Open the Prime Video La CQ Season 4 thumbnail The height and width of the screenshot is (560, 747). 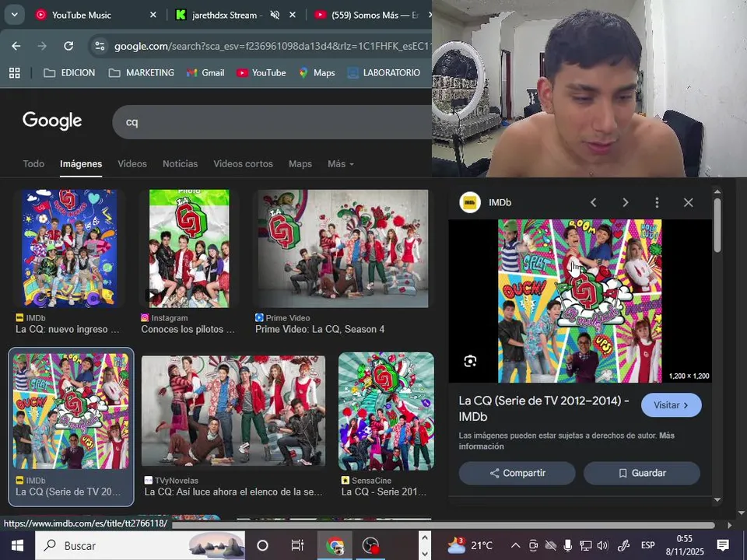(x=343, y=248)
